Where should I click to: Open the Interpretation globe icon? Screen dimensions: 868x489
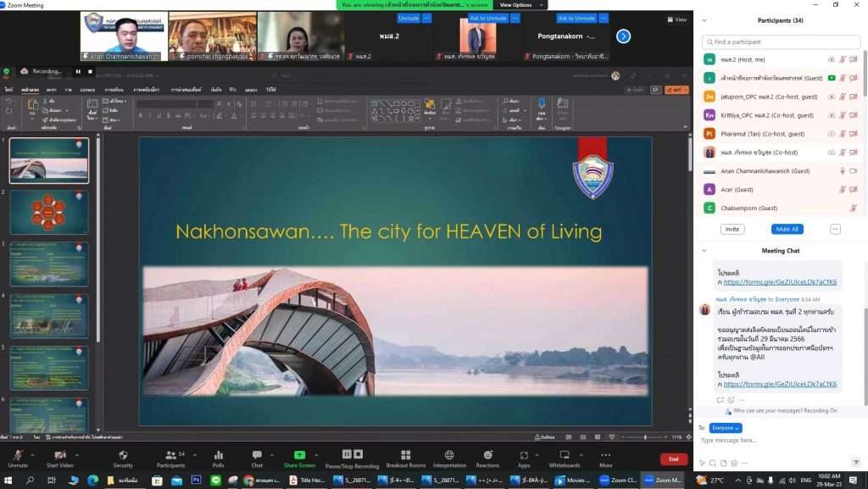coord(449,455)
